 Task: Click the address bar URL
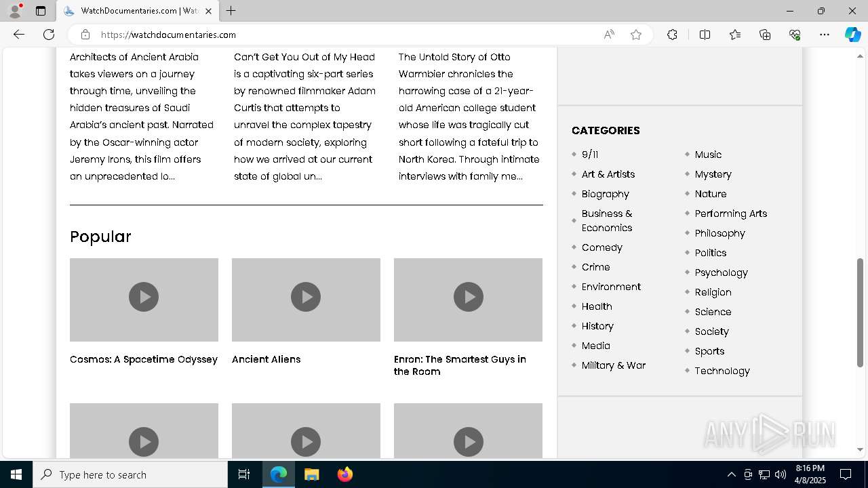(x=168, y=35)
